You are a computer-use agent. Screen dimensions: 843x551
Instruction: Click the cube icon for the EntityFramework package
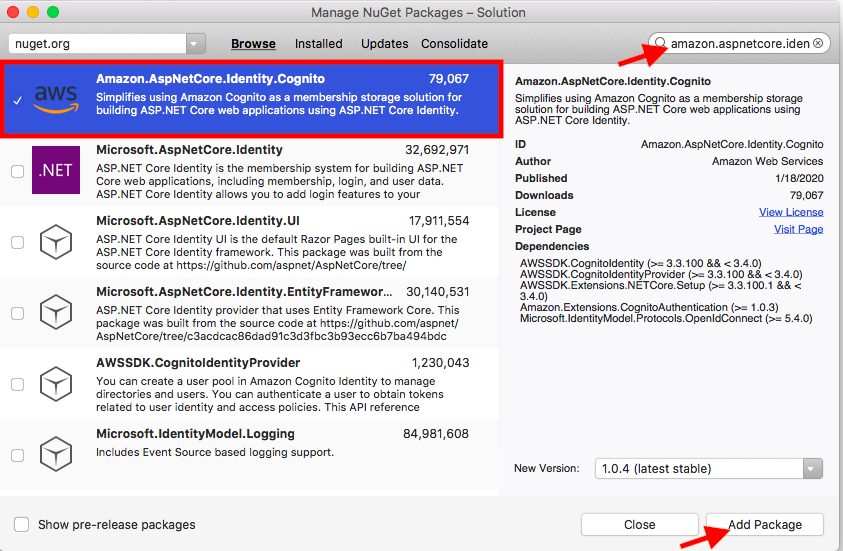click(x=56, y=312)
